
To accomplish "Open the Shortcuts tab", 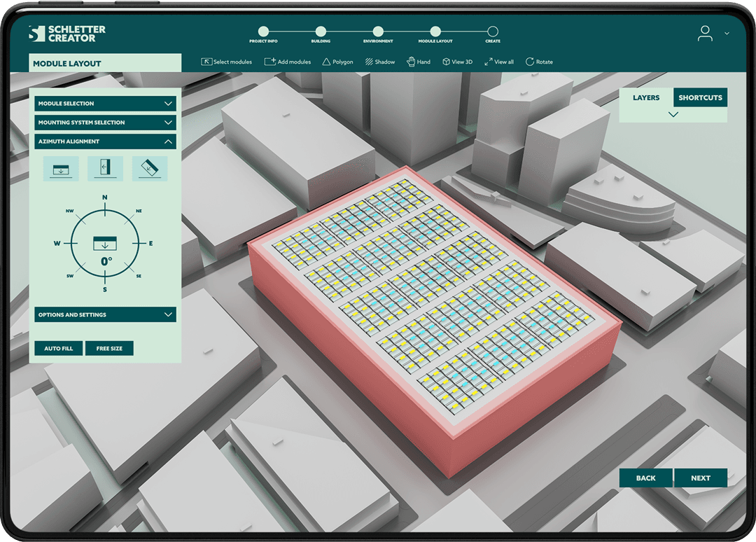I will tap(700, 98).
